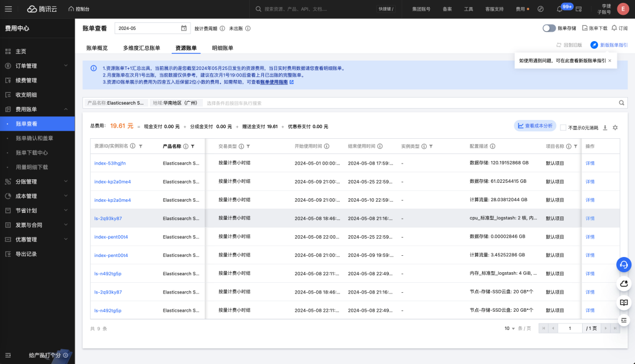Image resolution: width=635 pixels, height=364 pixels.
Task: Click the rate this product feedback button
Action: [x=48, y=355]
